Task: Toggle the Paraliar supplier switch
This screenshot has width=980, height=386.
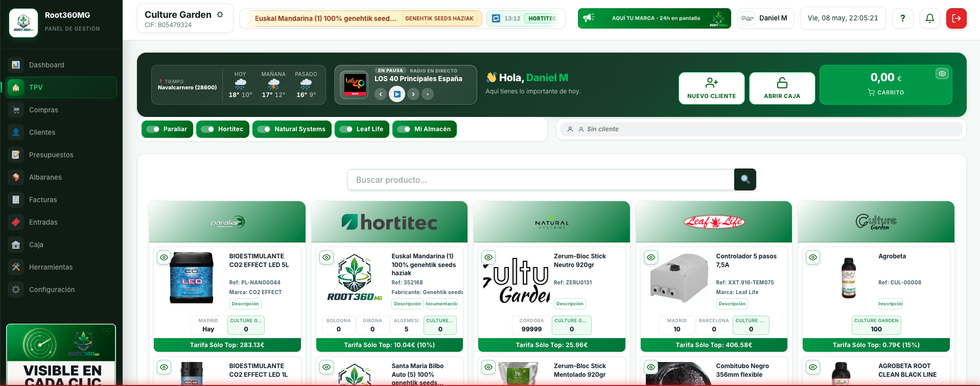Action: click(153, 129)
